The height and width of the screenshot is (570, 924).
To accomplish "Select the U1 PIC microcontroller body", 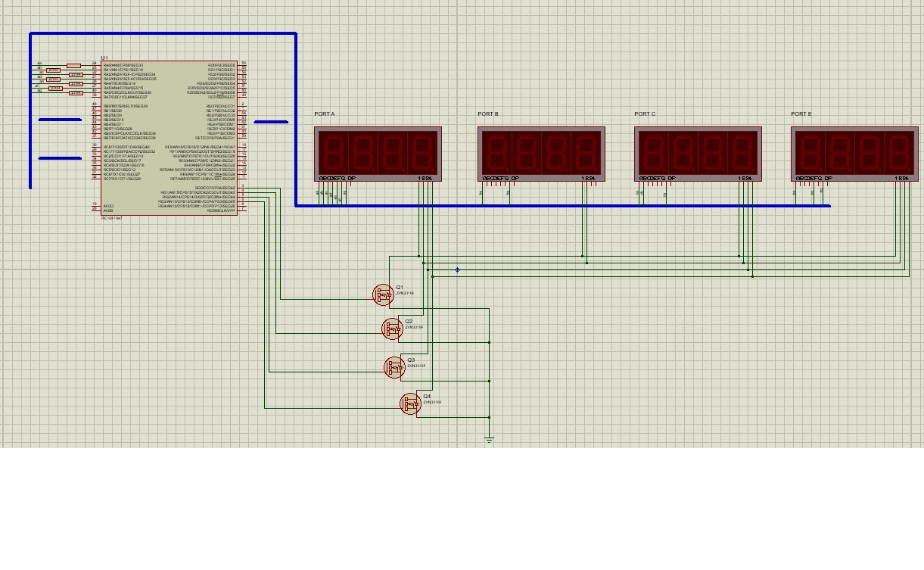I will (170, 136).
